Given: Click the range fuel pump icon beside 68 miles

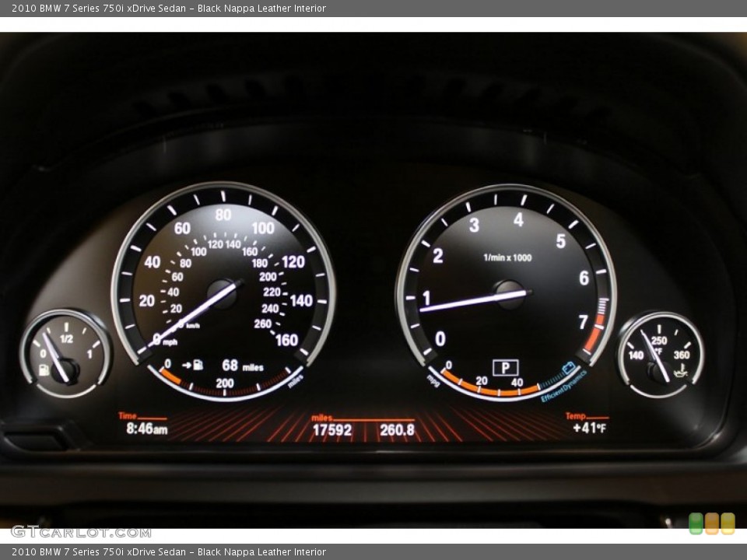Looking at the screenshot, I should coord(198,366).
